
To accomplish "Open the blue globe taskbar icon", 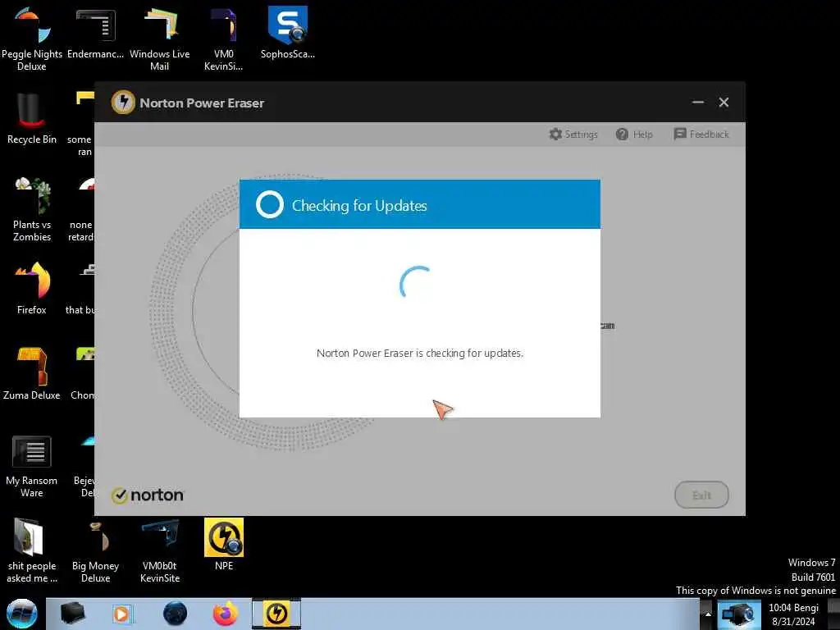I will pos(176,614).
